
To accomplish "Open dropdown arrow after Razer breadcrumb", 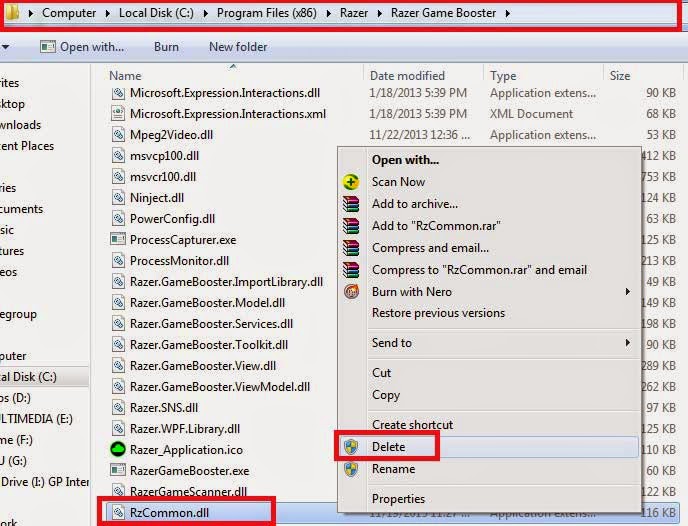I will (380, 13).
